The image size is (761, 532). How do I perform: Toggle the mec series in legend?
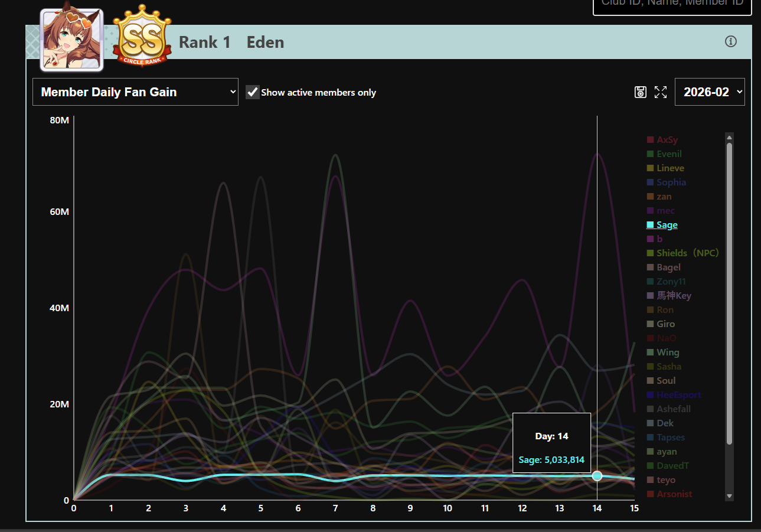[661, 211]
